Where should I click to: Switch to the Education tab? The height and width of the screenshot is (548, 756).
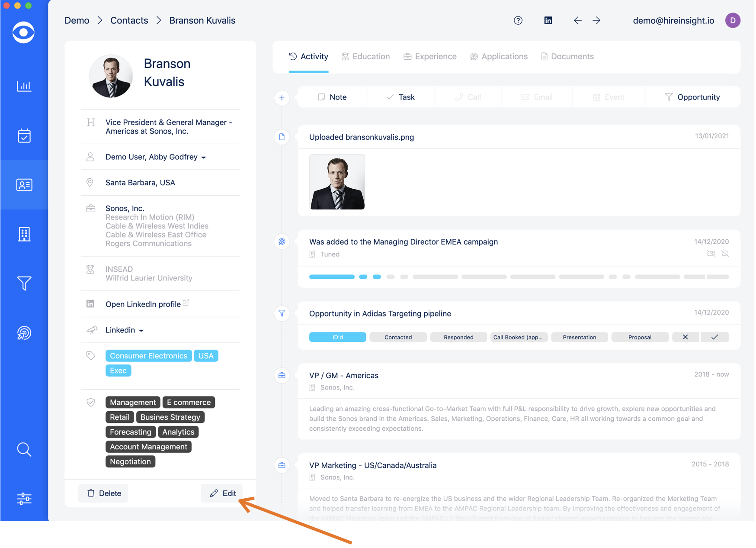point(366,57)
